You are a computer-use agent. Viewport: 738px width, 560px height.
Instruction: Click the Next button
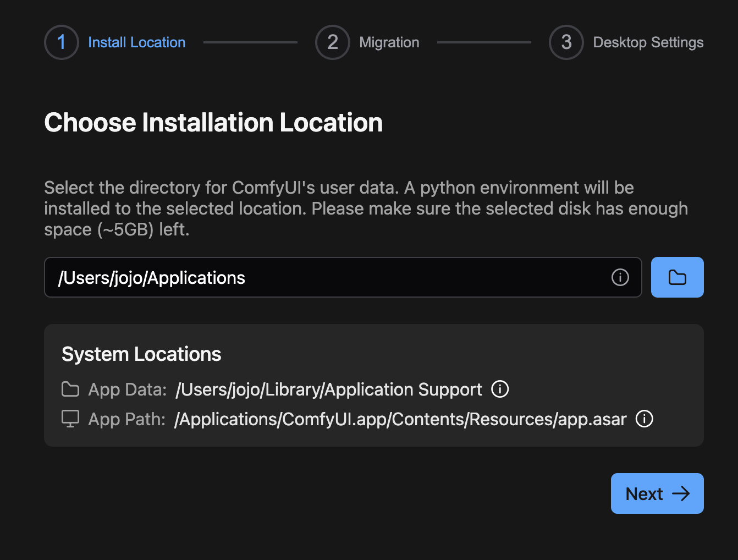click(657, 493)
